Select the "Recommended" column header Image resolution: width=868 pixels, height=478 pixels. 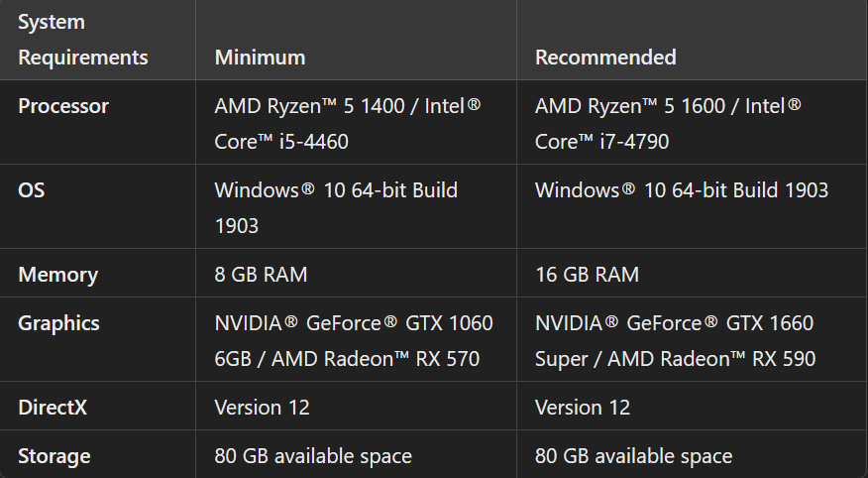[x=605, y=58]
